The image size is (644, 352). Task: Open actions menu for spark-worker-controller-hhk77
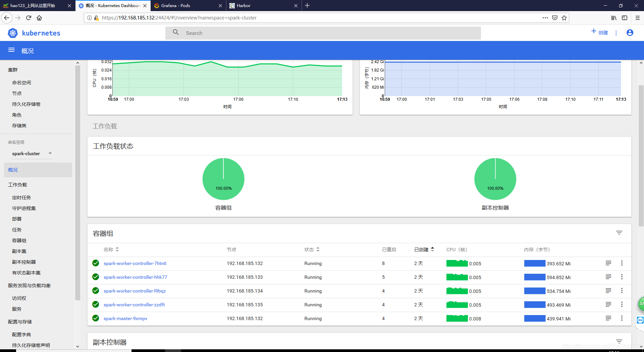tap(622, 277)
